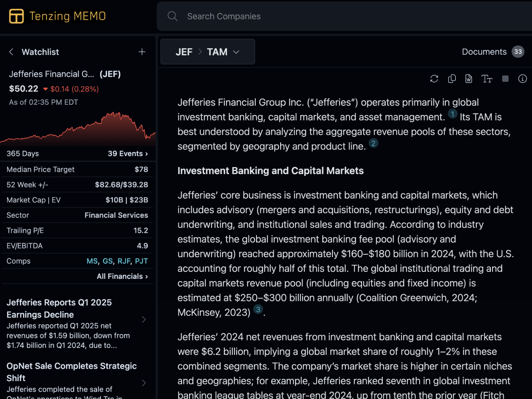Click the 365 Days label
Image resolution: width=532 pixels, height=399 pixels.
pos(22,153)
